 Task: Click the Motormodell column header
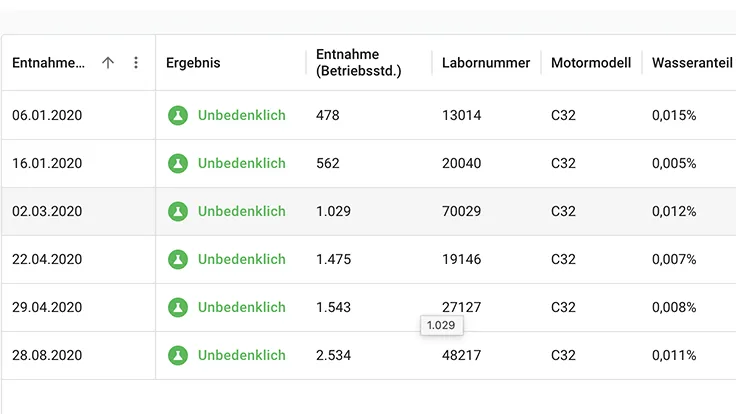pos(591,63)
